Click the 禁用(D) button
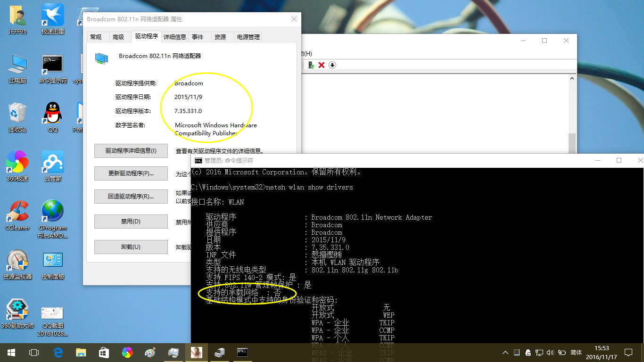 [x=131, y=222]
